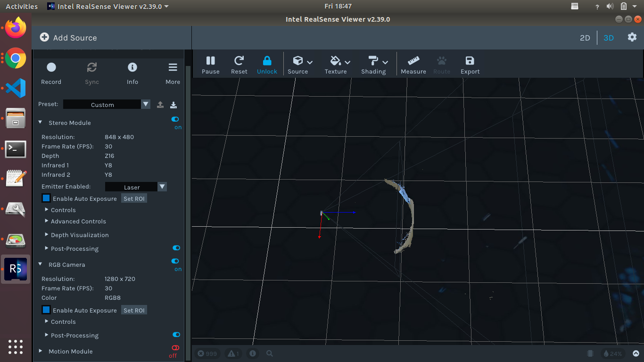This screenshot has height=362, width=644.
Task: Pause the 3D stream
Action: point(210,64)
